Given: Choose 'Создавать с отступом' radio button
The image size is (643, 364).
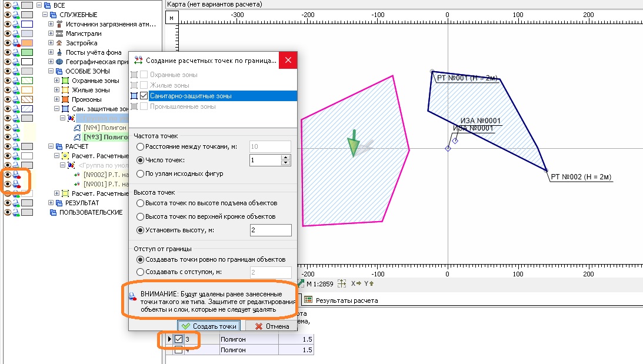Looking at the screenshot, I should pyautogui.click(x=140, y=272).
